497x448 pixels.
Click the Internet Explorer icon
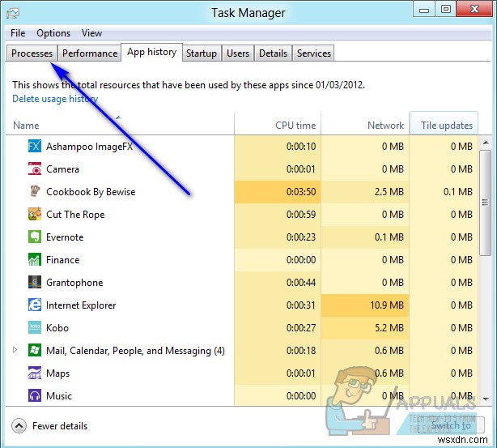(35, 305)
